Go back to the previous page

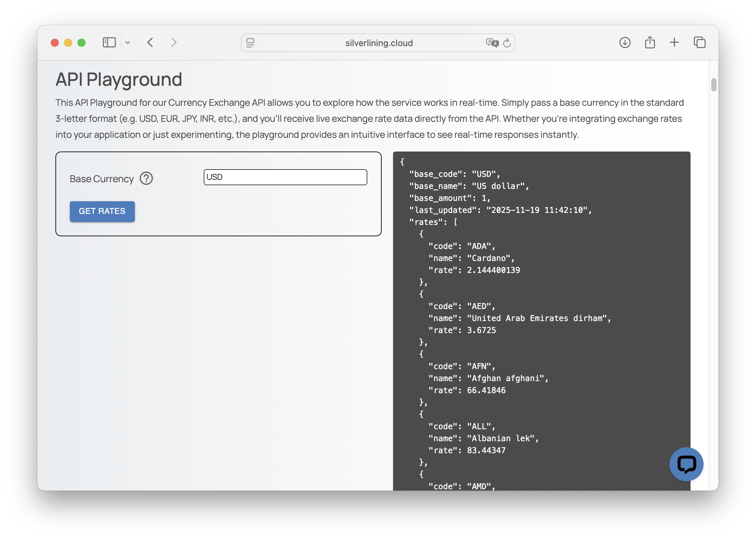click(x=150, y=43)
